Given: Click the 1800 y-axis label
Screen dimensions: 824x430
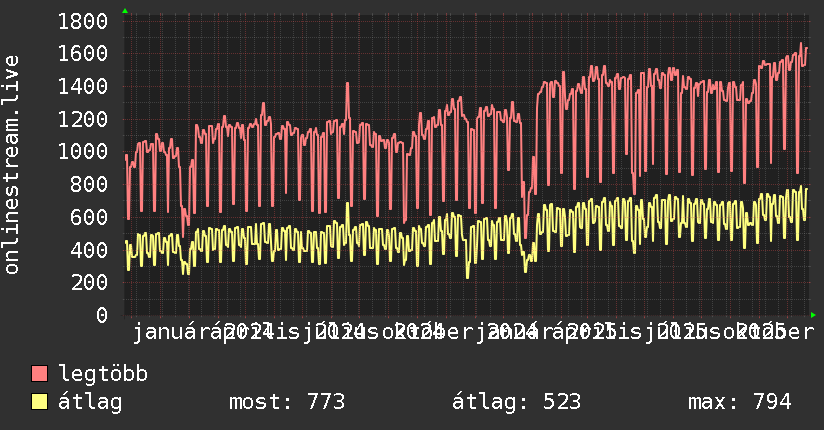Looking at the screenshot, I should [x=83, y=22].
